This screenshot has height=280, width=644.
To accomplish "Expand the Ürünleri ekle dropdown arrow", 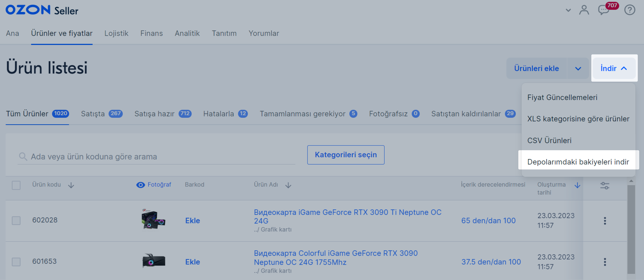I will point(578,68).
